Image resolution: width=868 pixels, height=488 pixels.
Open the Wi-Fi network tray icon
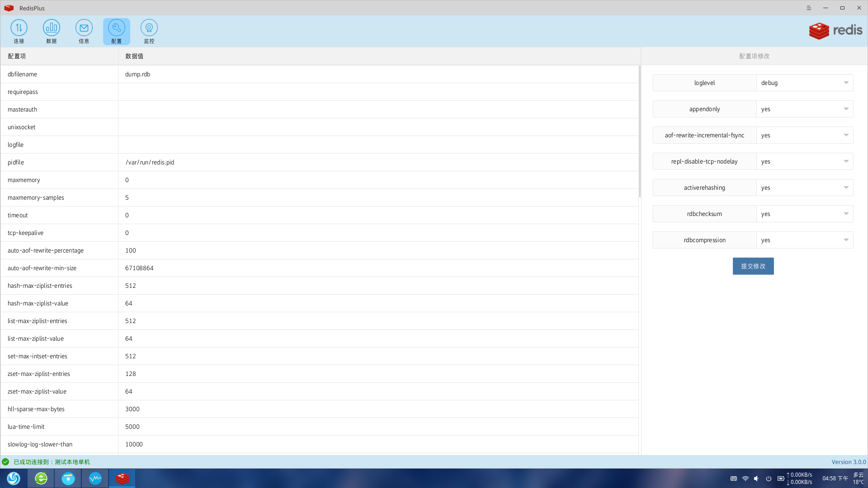(x=745, y=479)
